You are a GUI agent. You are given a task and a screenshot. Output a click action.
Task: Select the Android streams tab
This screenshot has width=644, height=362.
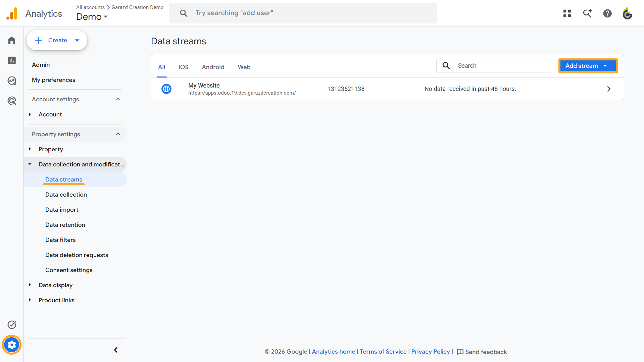click(213, 67)
